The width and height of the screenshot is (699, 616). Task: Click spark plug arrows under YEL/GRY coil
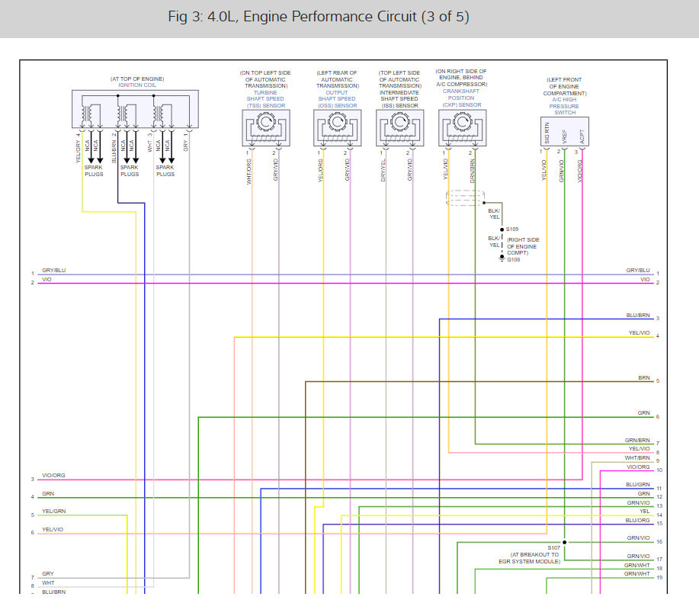click(x=95, y=147)
